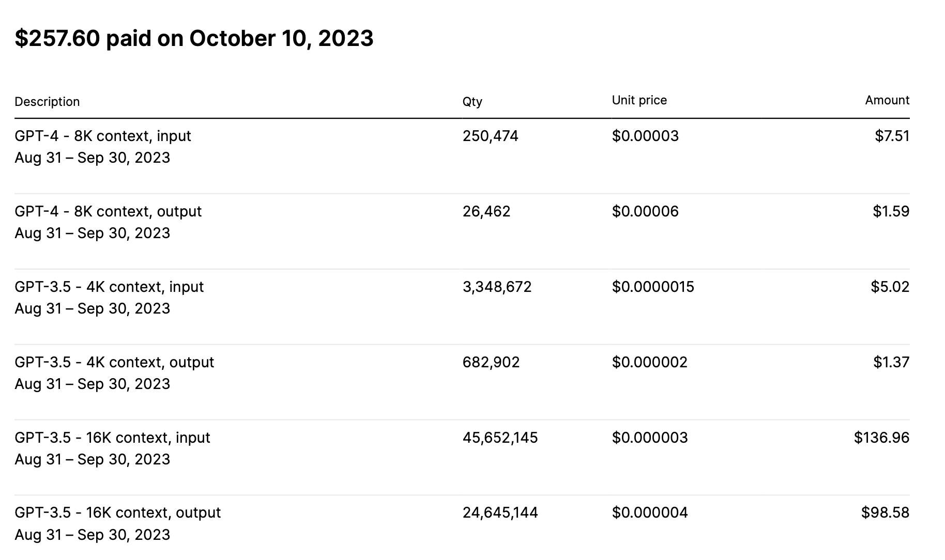Select the "GPT-3.5 - 16K context, input" description
Screen dimensions: 945x560
[112, 438]
